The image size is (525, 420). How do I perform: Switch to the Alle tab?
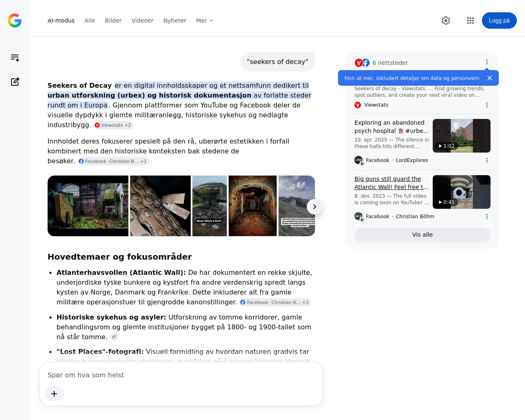[x=90, y=21]
